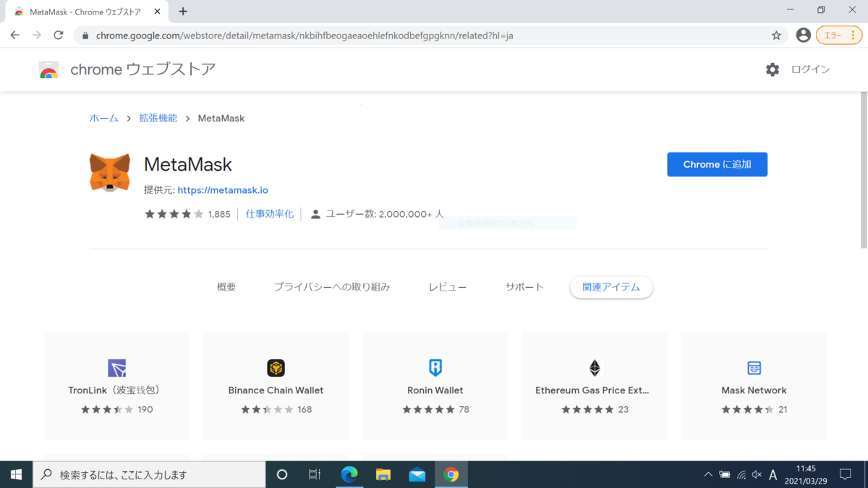Open the エラー Chrome menu button

(839, 35)
